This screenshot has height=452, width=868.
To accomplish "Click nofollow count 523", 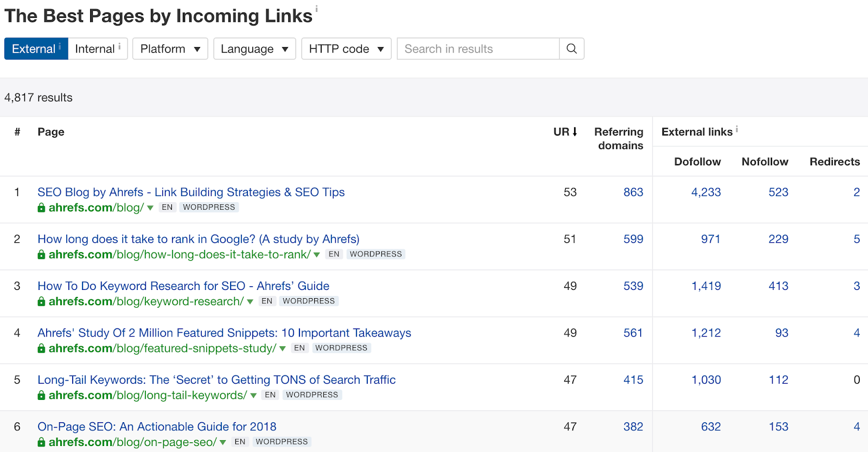I will point(778,192).
